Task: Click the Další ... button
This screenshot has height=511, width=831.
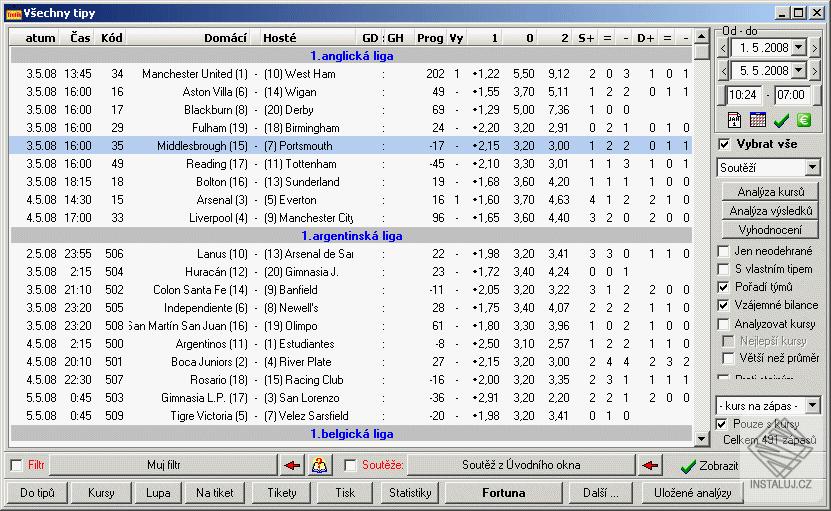Action: coord(600,493)
